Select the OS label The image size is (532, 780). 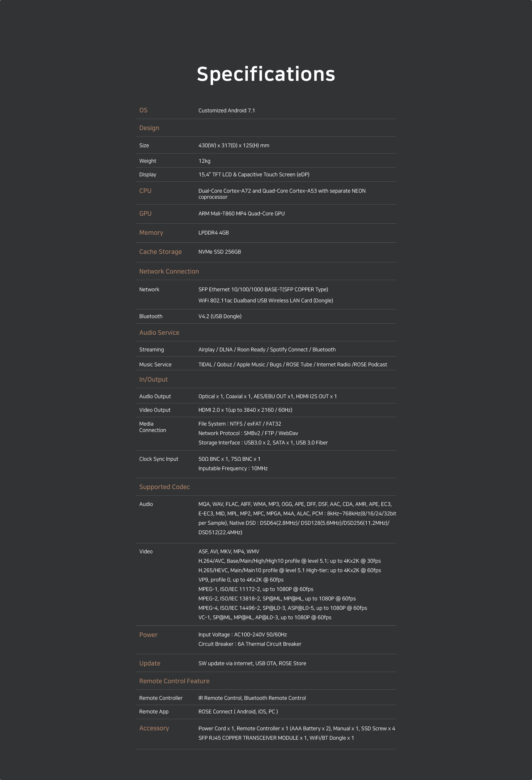point(143,110)
